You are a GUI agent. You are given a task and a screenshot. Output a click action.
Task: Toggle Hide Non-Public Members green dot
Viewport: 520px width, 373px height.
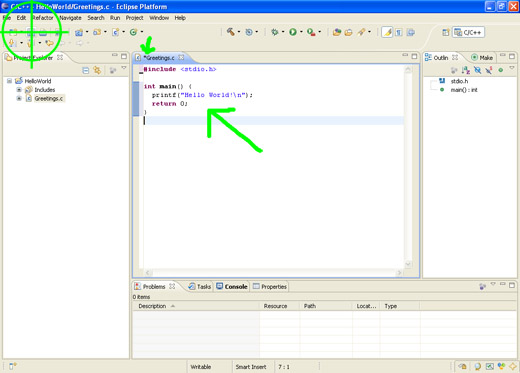pyautogui.click(x=500, y=70)
